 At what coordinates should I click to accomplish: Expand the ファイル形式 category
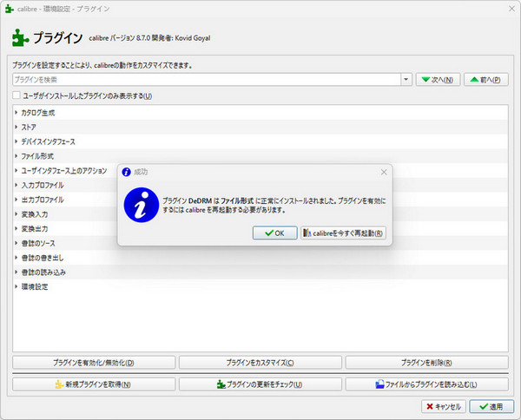[x=16, y=155]
